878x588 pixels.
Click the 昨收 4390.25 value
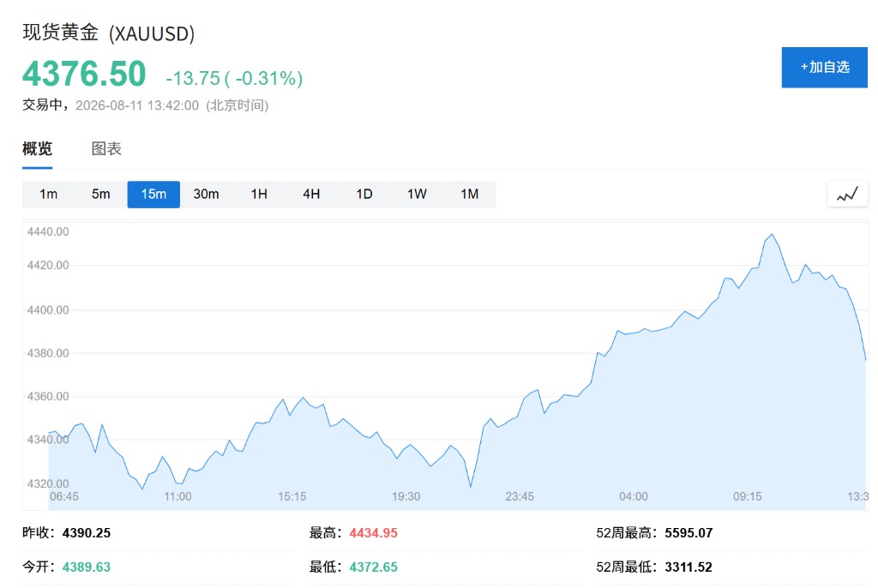point(87,533)
